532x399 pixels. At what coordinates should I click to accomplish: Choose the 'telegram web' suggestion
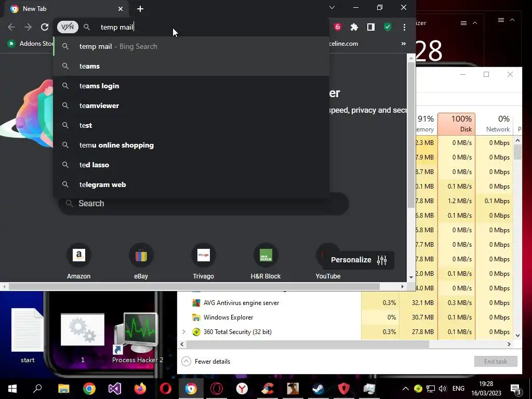click(x=191, y=184)
